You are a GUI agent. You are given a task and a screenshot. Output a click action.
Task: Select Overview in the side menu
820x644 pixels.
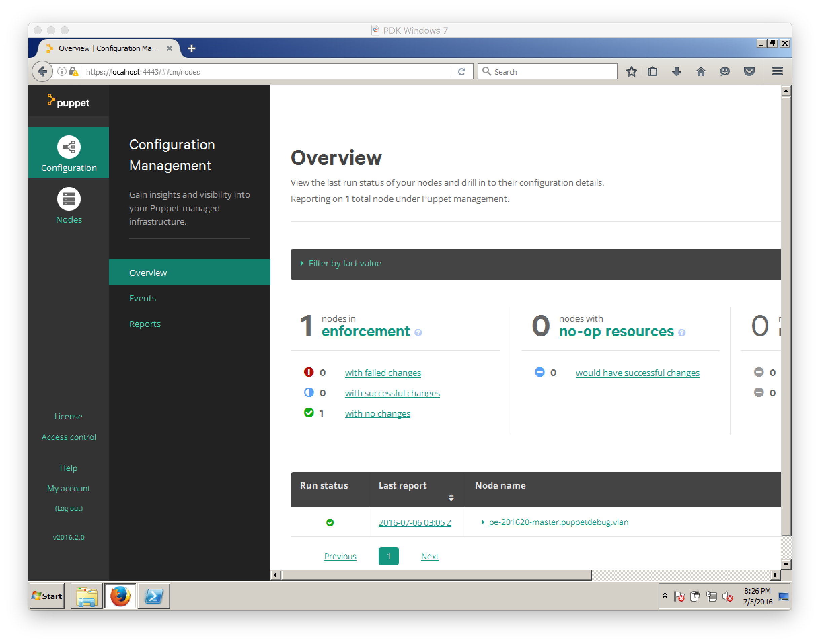pyautogui.click(x=189, y=272)
